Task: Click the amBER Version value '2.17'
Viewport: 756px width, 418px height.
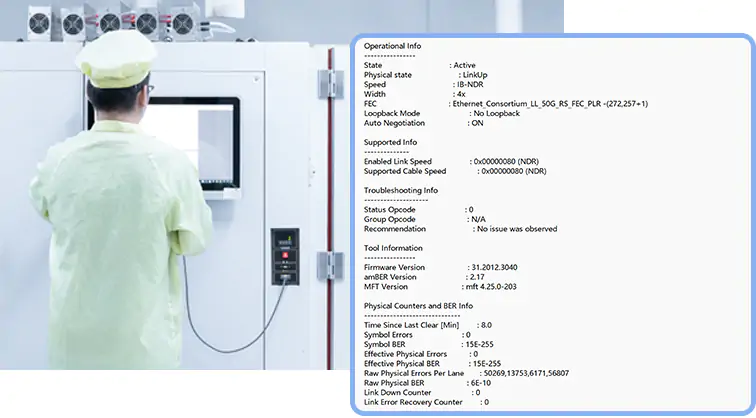Action: (477, 277)
